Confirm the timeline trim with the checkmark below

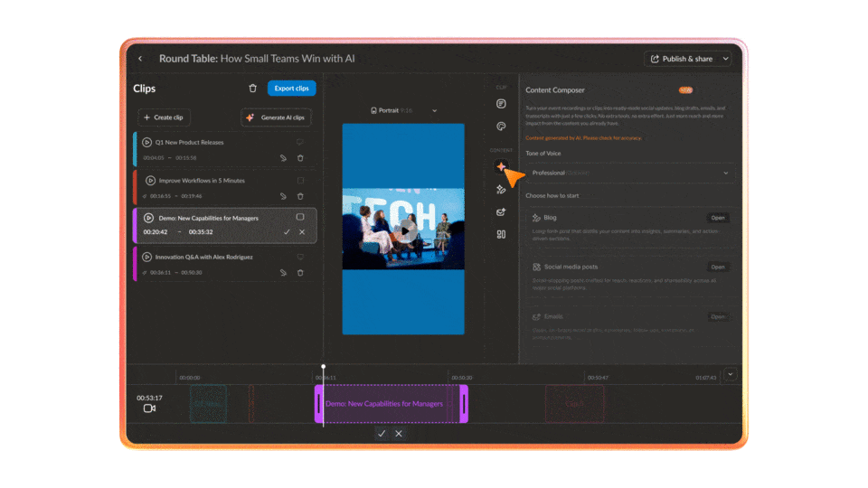(x=382, y=434)
